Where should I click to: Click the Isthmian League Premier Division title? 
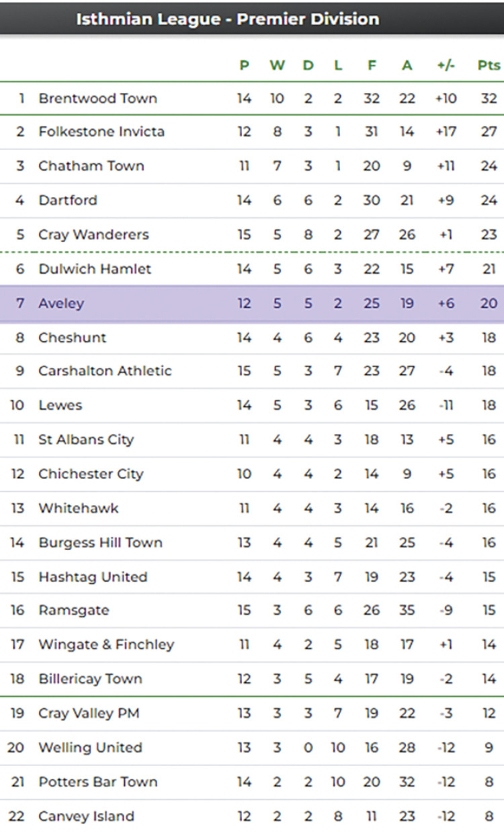point(227,18)
